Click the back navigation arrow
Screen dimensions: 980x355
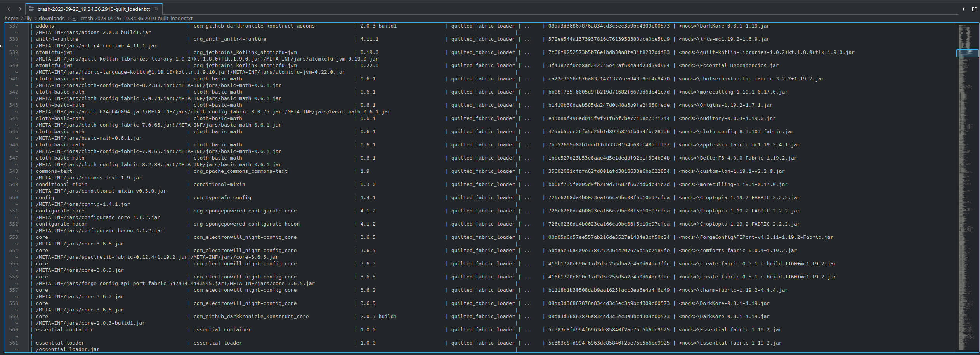tap(9, 9)
